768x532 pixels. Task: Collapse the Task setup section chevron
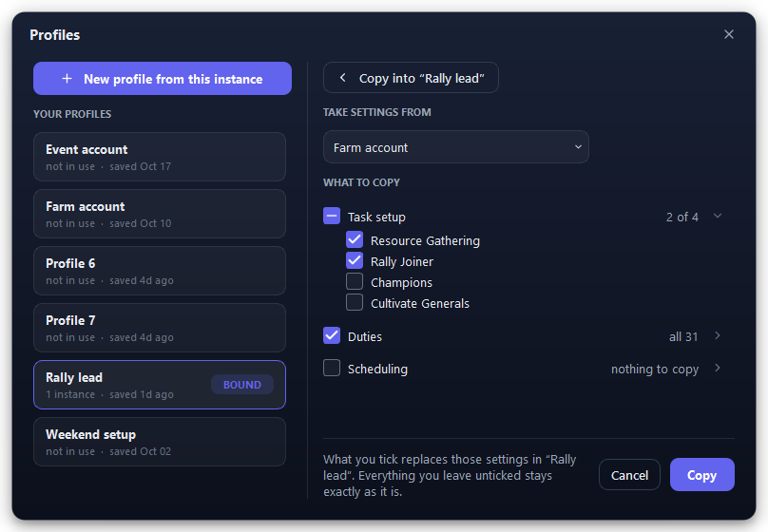718,216
